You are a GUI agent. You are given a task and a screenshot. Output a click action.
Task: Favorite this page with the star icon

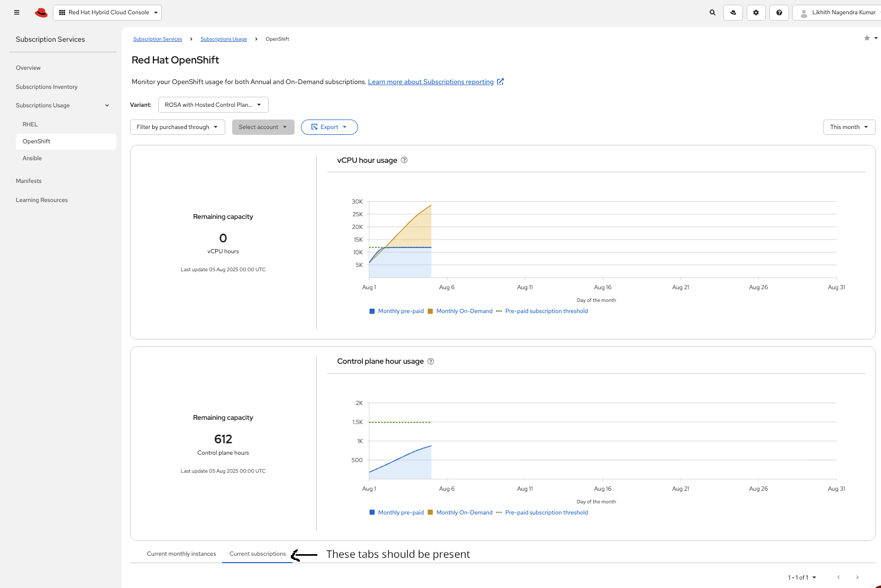click(867, 38)
